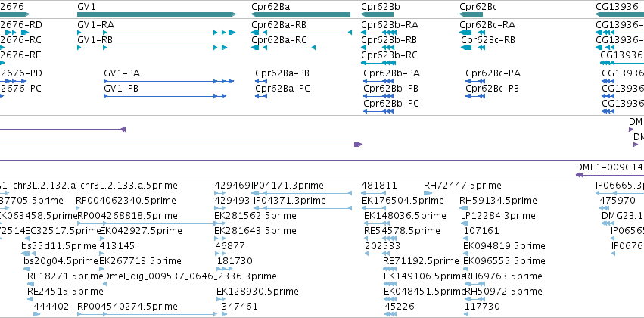
Task: Select the IP04171.3prime EST alignment
Action: [x=301, y=193]
